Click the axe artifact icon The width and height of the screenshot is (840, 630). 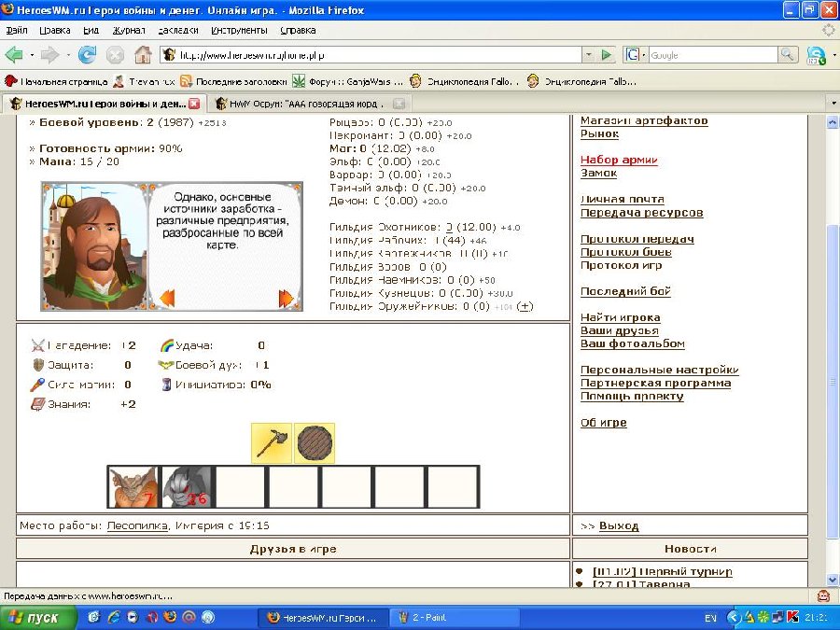[271, 443]
